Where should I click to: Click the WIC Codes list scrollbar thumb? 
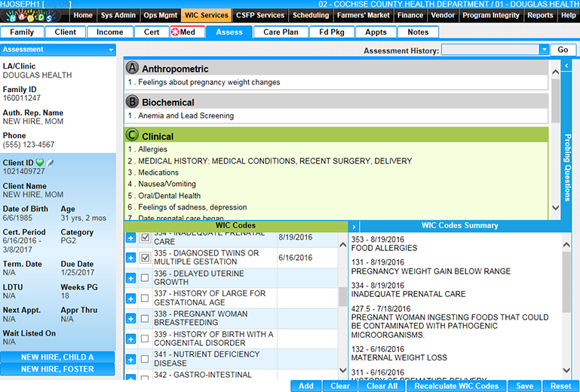343,296
